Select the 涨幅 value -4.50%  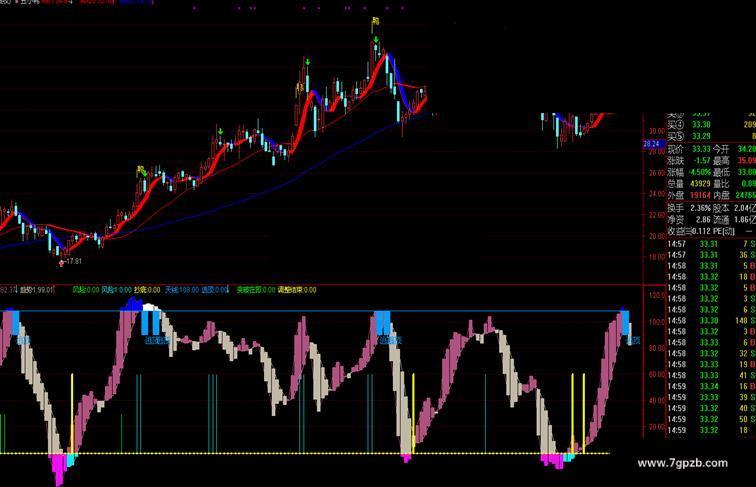coord(700,172)
